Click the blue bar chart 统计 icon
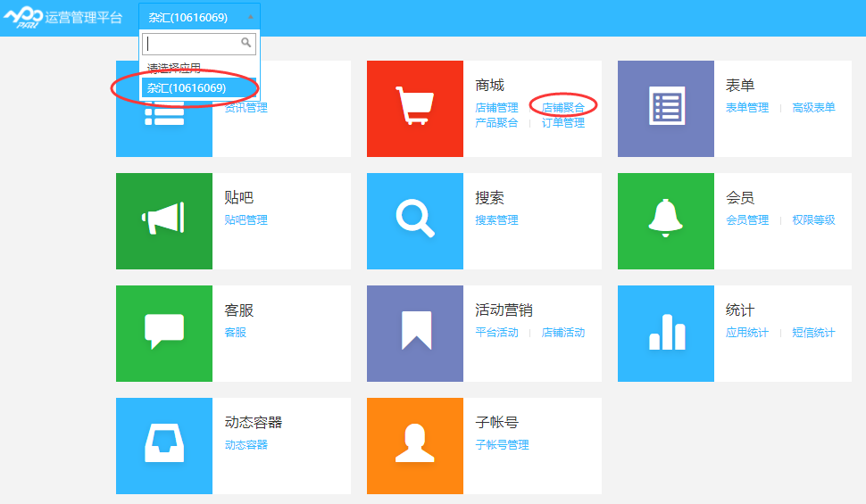 click(665, 334)
